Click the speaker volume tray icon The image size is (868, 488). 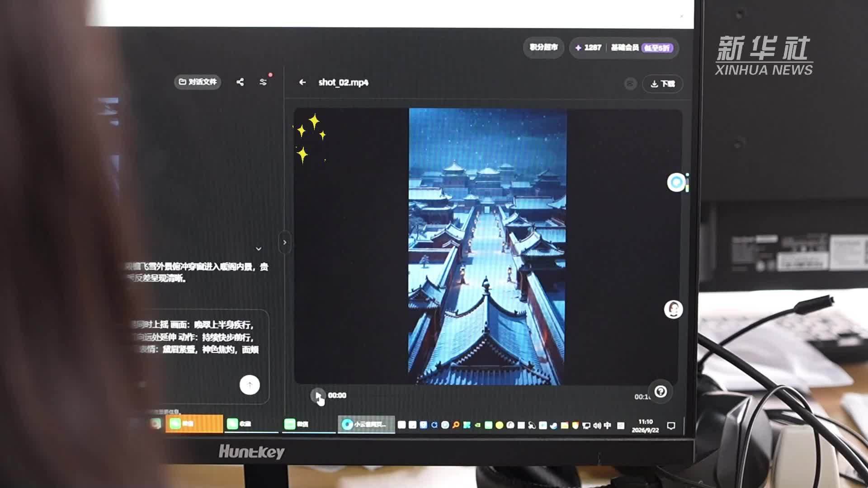point(597,425)
